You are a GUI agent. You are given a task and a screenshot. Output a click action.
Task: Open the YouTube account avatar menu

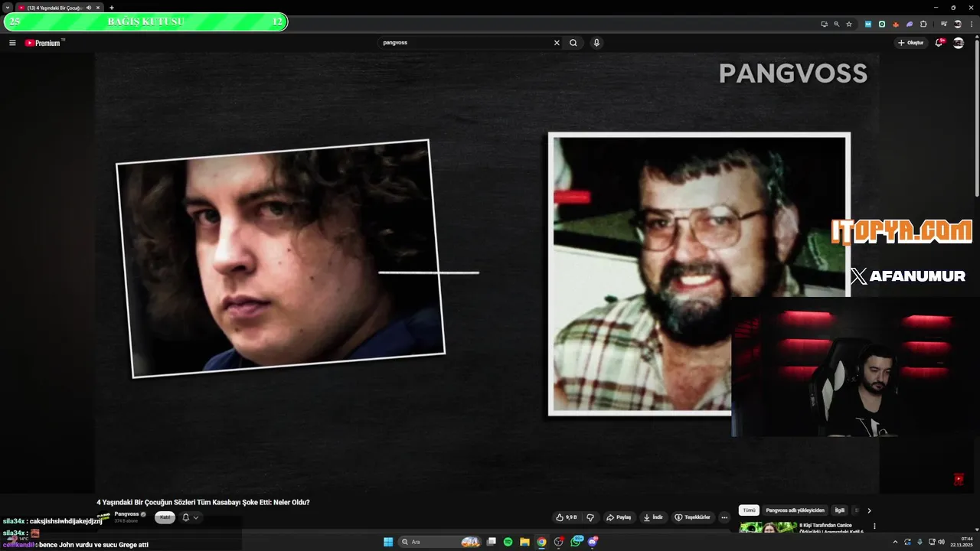(959, 43)
